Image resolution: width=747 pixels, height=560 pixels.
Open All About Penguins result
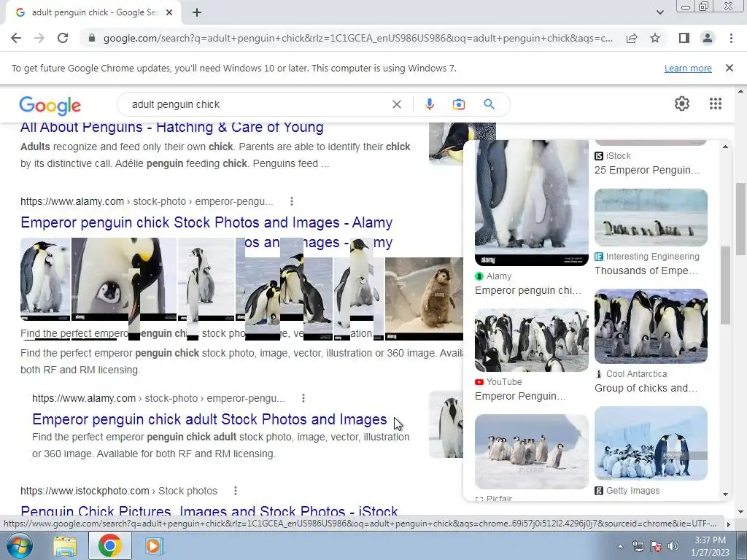[172, 127]
